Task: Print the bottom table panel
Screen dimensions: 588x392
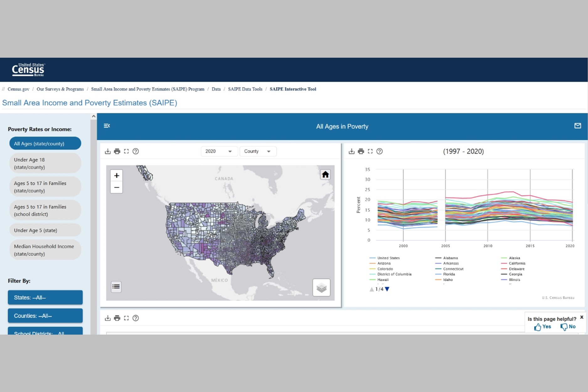Action: pos(117,318)
